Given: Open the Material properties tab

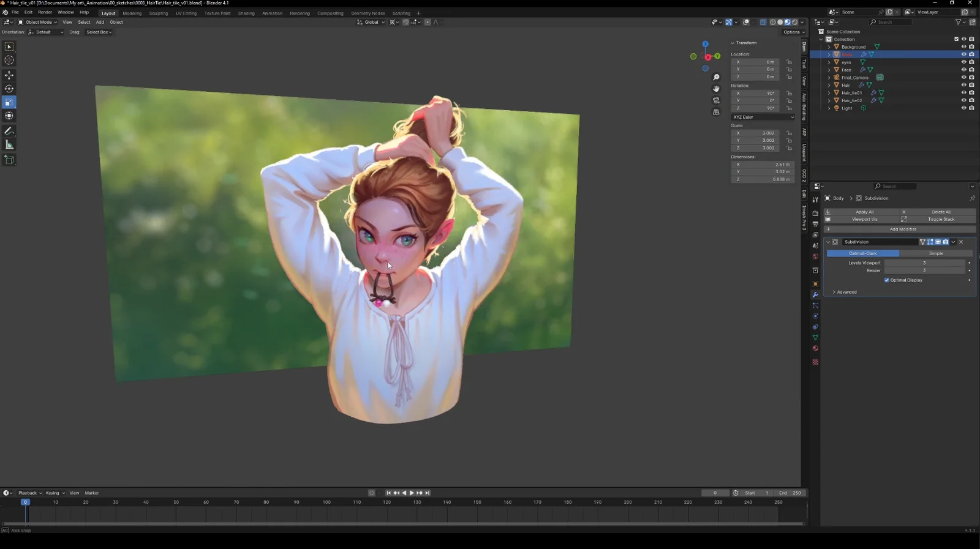Looking at the screenshot, I should (x=815, y=348).
